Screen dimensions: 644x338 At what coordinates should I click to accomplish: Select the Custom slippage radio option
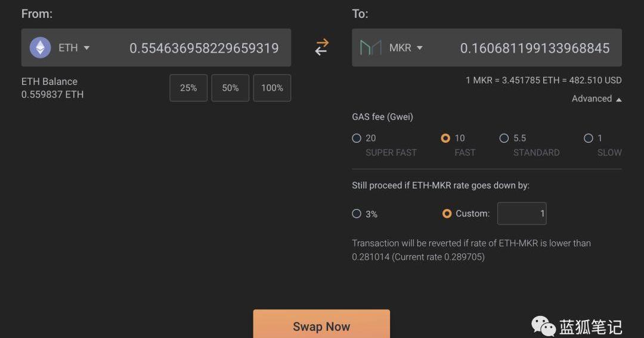(447, 214)
